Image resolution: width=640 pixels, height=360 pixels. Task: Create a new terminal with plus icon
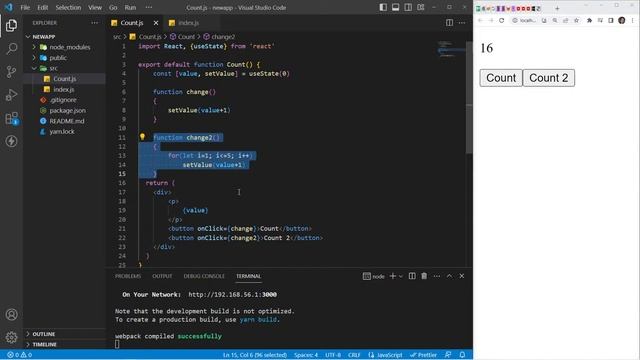tap(393, 276)
